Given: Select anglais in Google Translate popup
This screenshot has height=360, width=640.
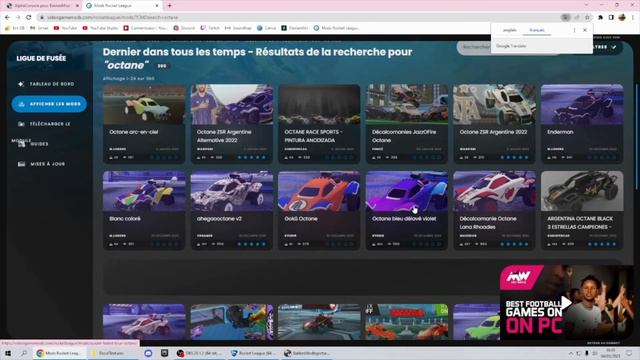Looking at the screenshot, I should [x=509, y=30].
